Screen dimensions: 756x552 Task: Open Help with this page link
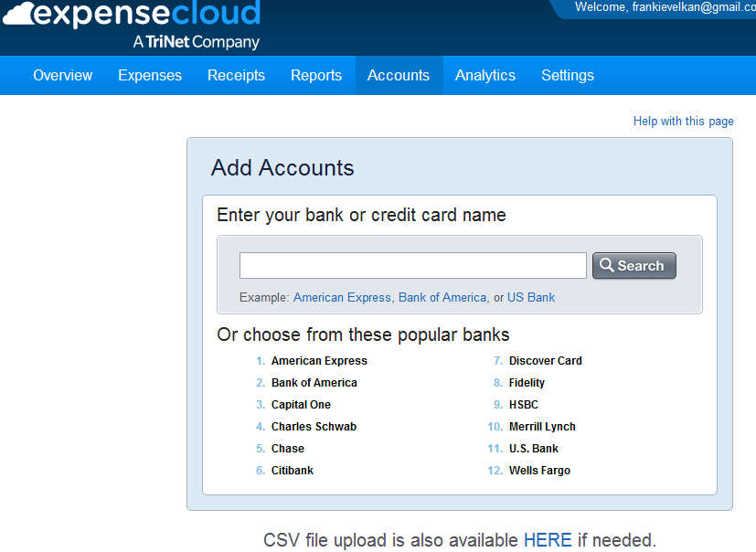tap(683, 121)
